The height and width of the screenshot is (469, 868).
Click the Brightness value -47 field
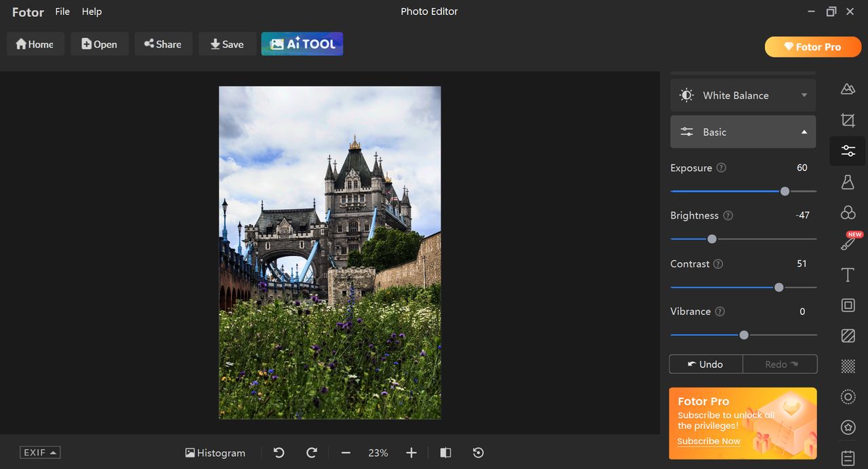tap(803, 215)
